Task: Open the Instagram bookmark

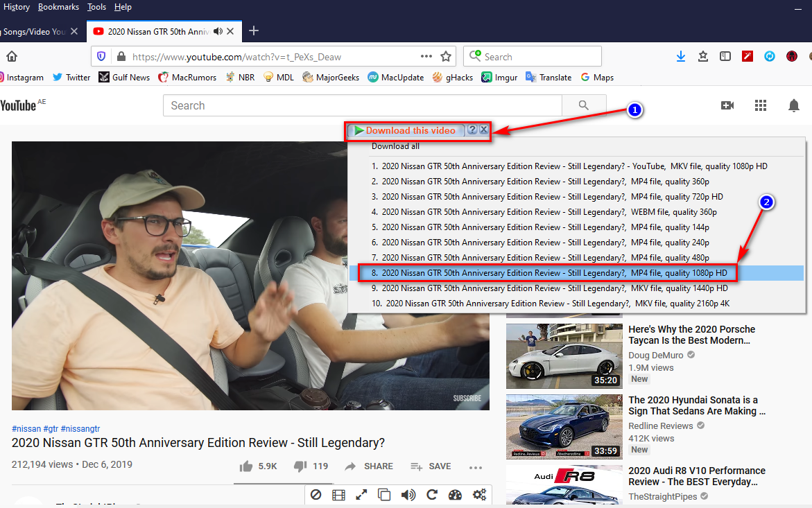Action: click(x=21, y=78)
